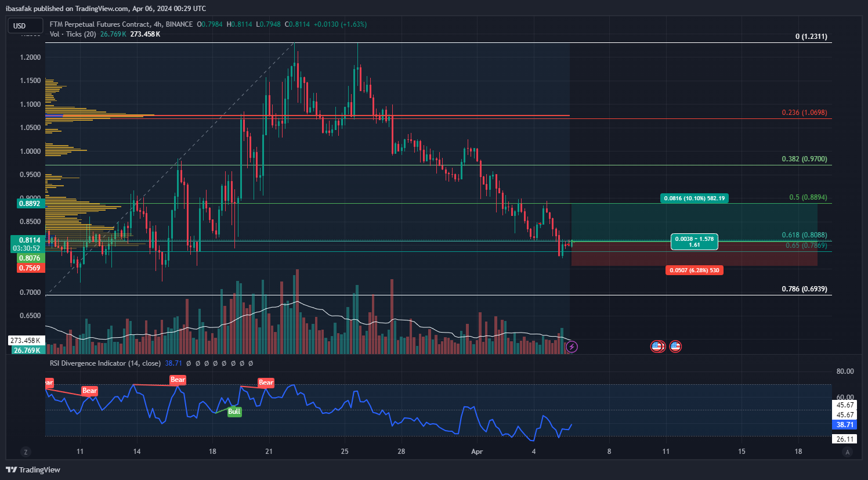Screen dimensions: 868x480
Task: Click the '28' date on the time axis
Action: pyautogui.click(x=402, y=452)
